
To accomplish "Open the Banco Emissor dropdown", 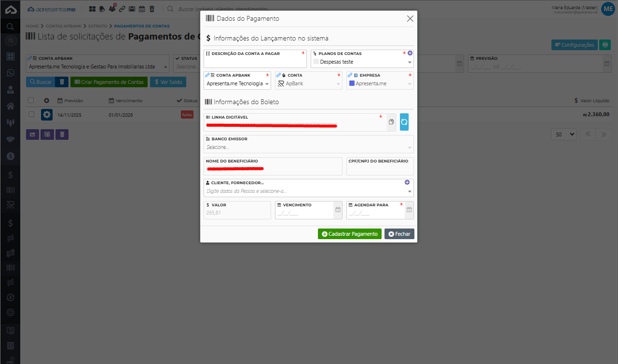I will click(x=410, y=148).
